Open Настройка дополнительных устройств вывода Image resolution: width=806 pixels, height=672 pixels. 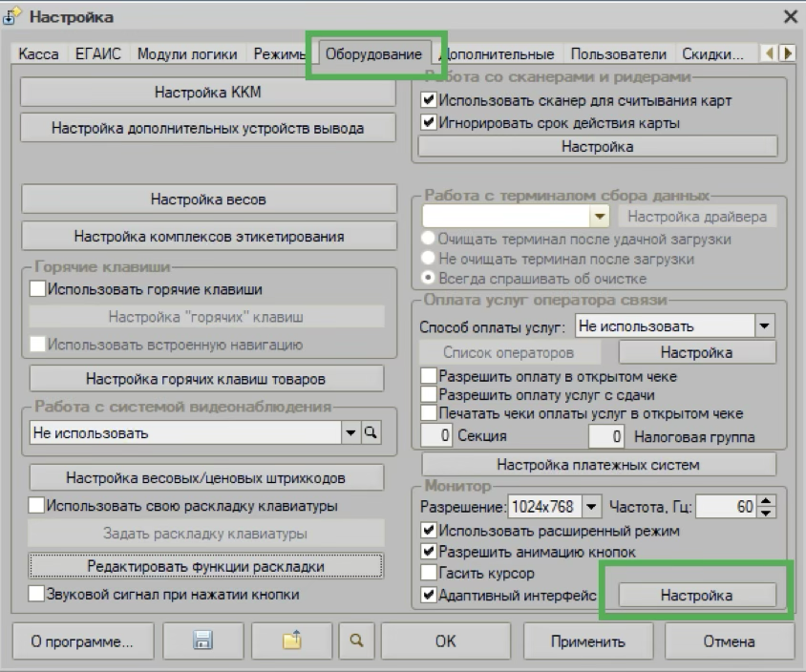pyautogui.click(x=208, y=128)
